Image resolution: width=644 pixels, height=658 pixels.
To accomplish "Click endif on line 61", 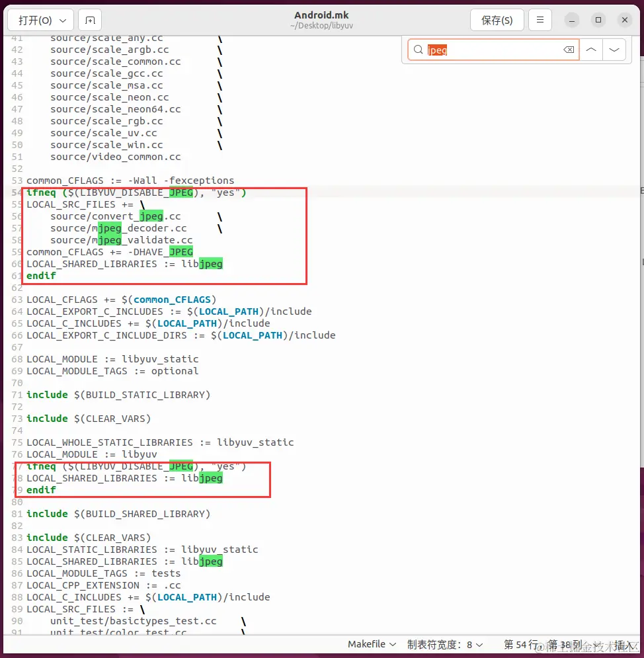I will [41, 276].
